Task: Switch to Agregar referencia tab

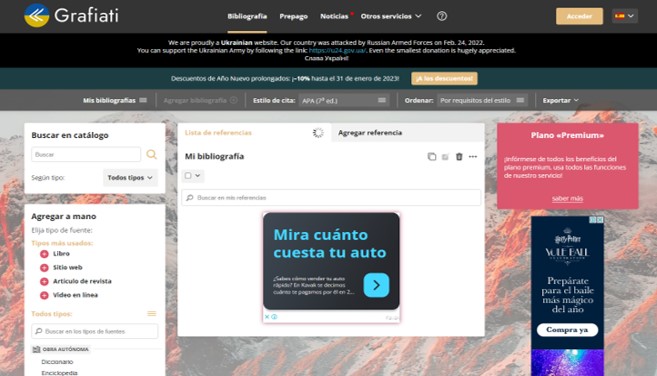Action: coord(370,132)
